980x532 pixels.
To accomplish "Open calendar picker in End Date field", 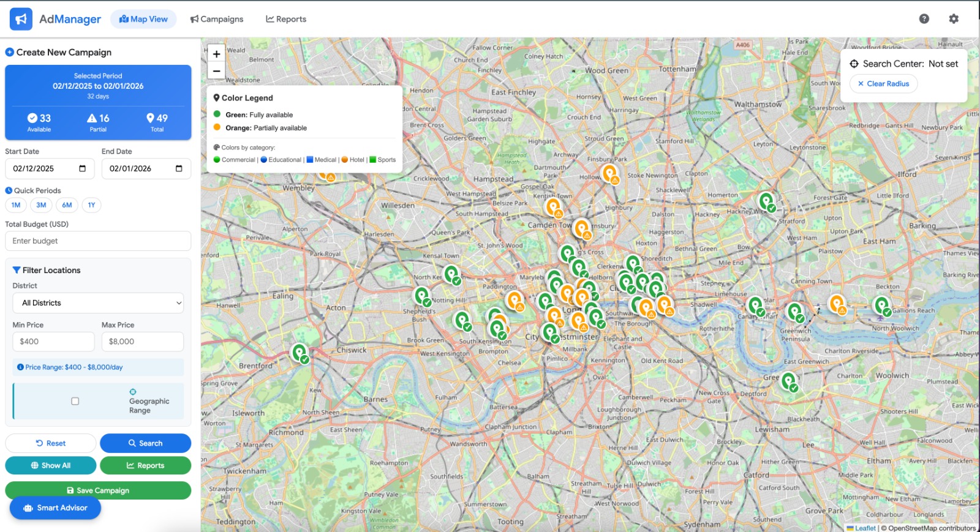I will (x=179, y=168).
